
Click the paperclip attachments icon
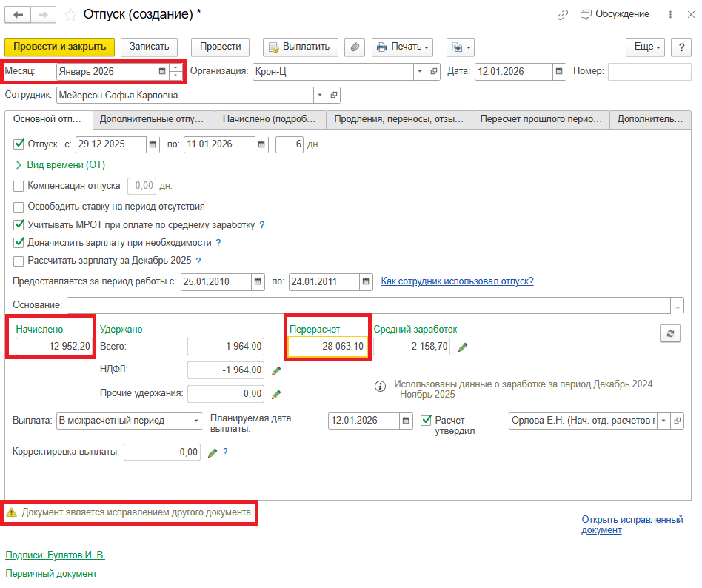pos(355,47)
